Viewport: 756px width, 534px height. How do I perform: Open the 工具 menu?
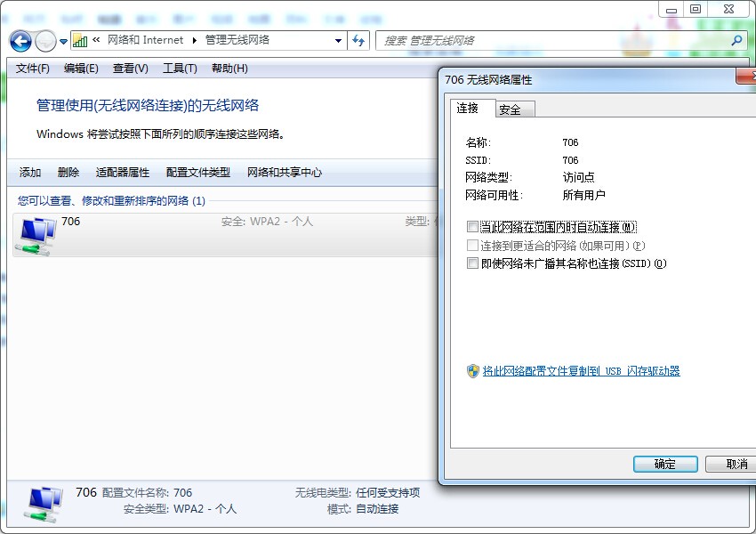pos(179,68)
